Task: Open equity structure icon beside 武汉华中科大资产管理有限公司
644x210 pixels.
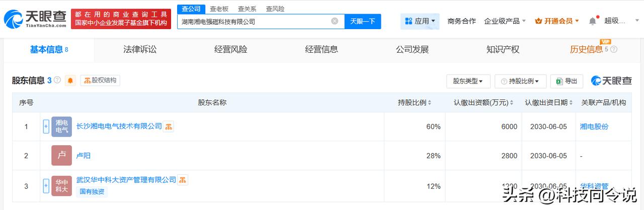Action: pyautogui.click(x=183, y=180)
